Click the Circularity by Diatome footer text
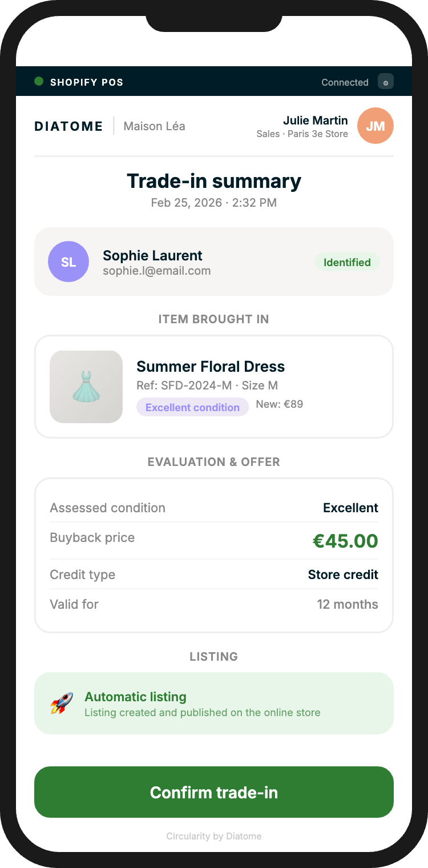This screenshot has height=868, width=428. click(214, 836)
